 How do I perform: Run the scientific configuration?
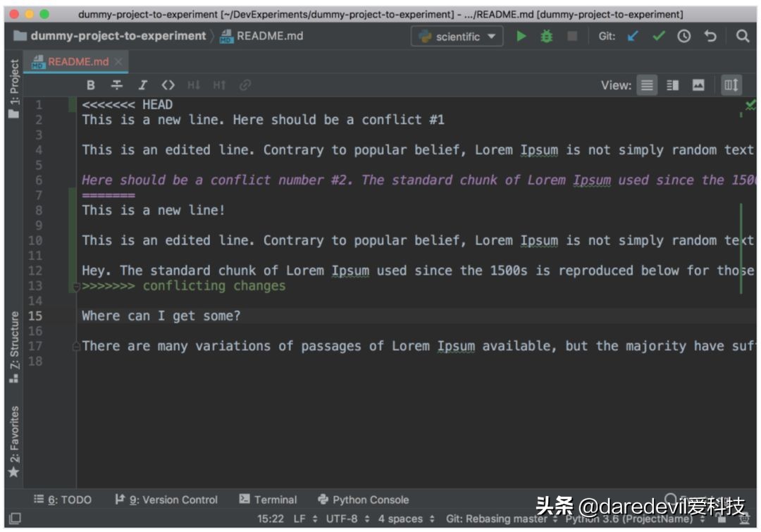tap(521, 37)
